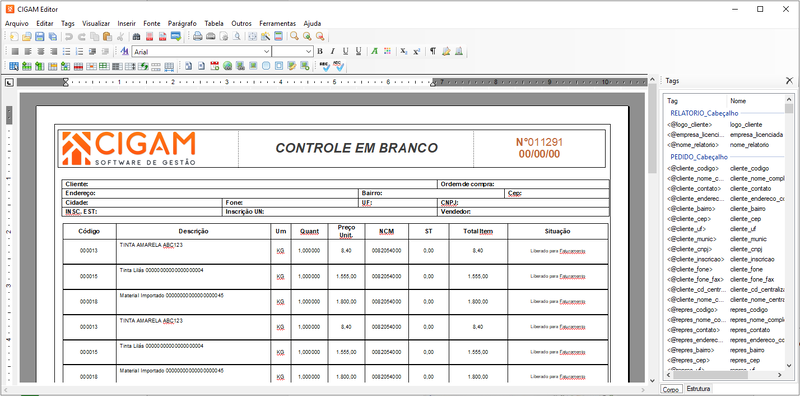This screenshot has height=396, width=800.
Task: Toggle italic formatting
Action: coord(333,51)
